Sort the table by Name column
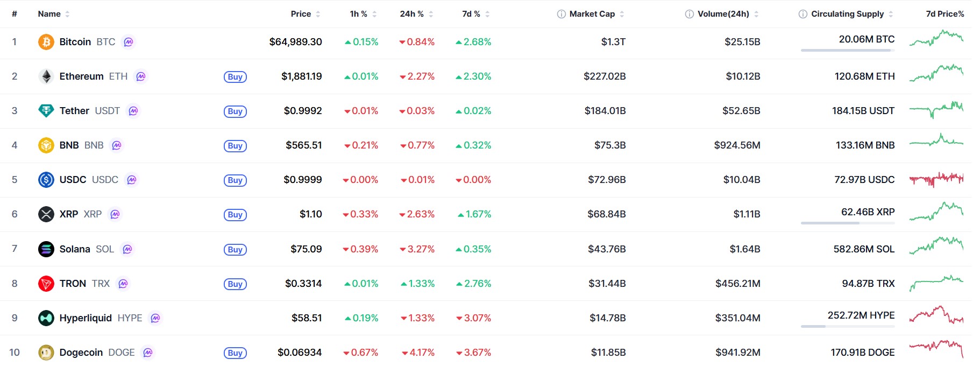This screenshot has width=980, height=366. pyautogui.click(x=54, y=14)
